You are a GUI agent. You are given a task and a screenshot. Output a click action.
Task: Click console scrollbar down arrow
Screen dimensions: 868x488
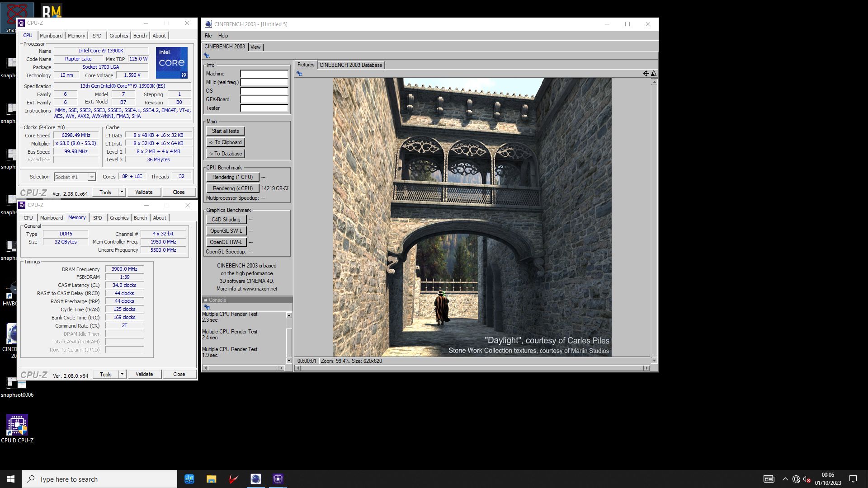click(x=289, y=360)
